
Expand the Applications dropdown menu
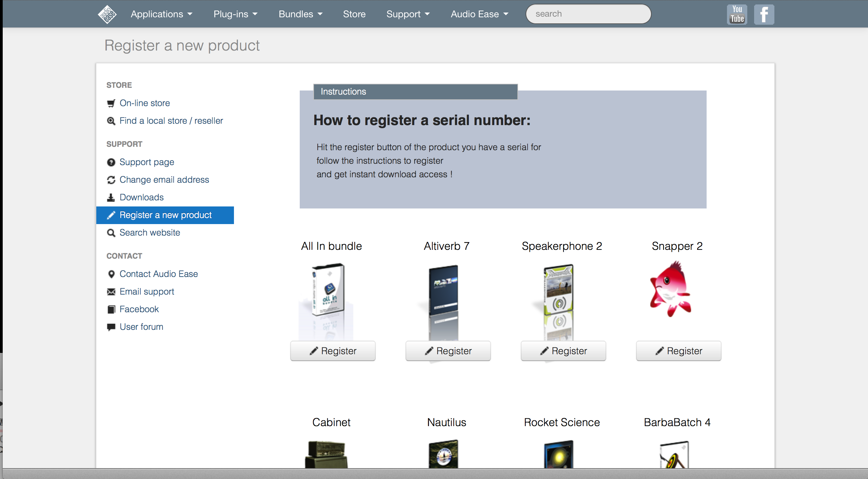[162, 14]
